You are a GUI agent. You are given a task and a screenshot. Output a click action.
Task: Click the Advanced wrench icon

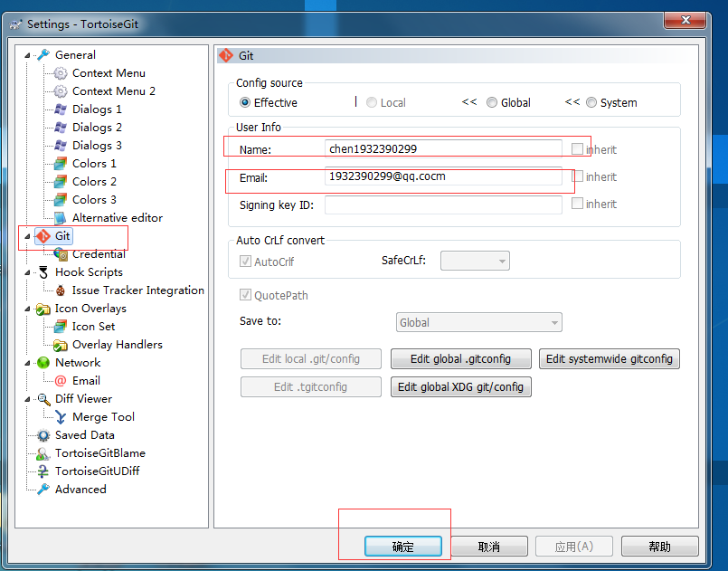[43, 490]
